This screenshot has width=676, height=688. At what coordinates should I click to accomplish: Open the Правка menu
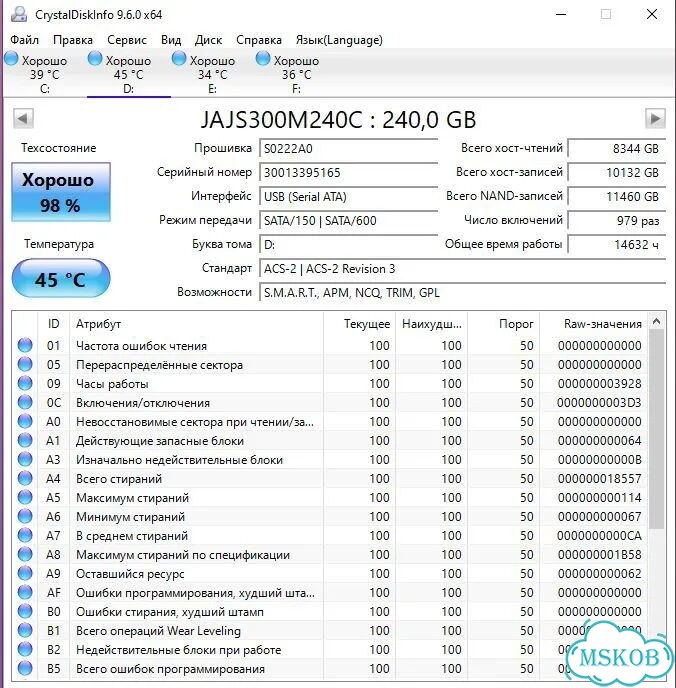73,40
